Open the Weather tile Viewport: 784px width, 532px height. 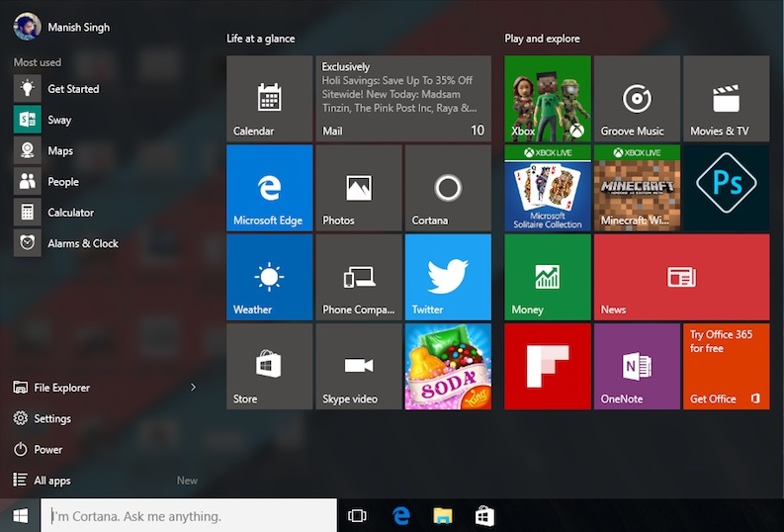pyautogui.click(x=270, y=277)
